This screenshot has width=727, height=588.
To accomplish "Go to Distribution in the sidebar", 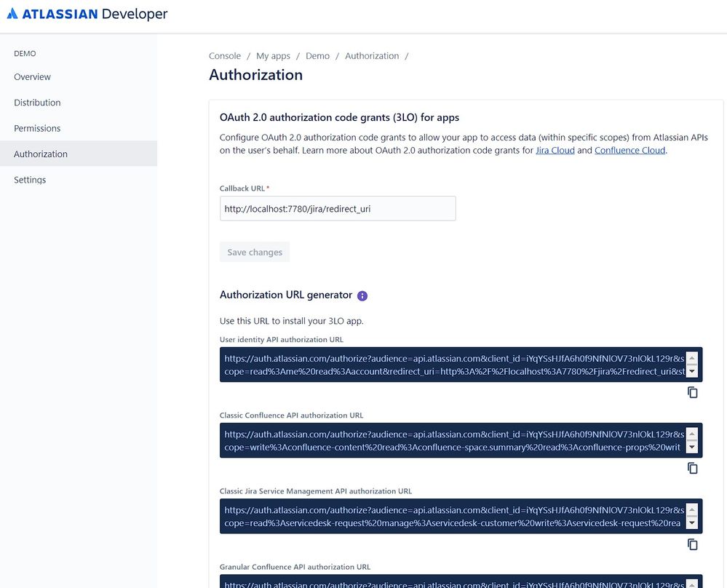I will [x=79, y=103].
